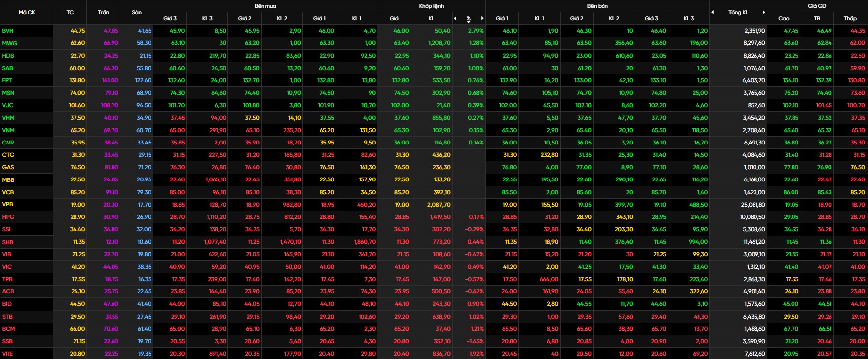Click the Khớp lệnh group header
Viewport: 868px width, 359px height.
pos(431,6)
